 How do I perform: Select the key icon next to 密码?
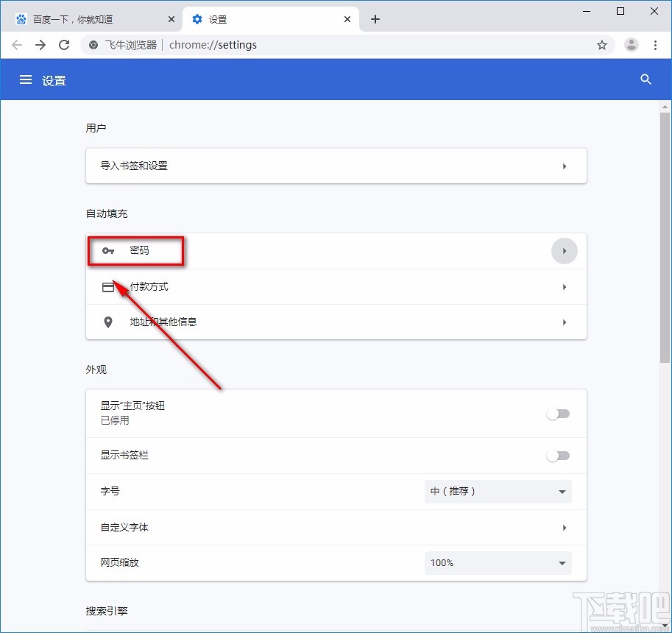click(x=108, y=251)
